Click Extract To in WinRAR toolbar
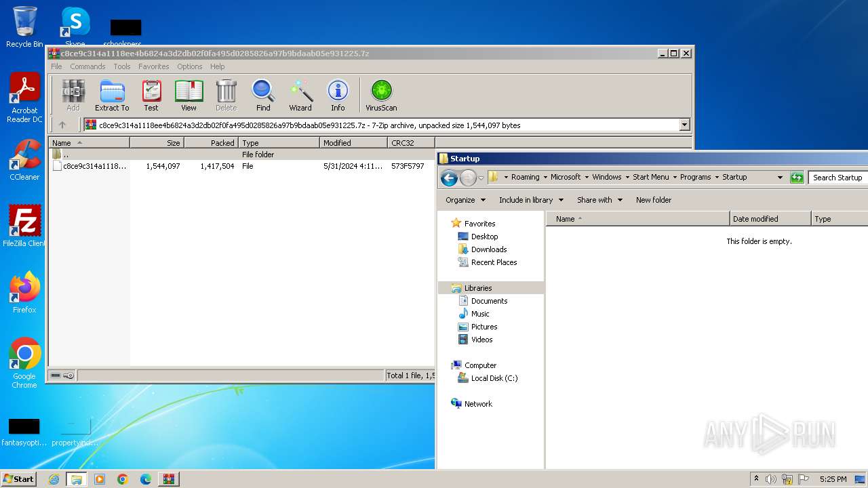The height and width of the screenshot is (488, 868). [112, 96]
